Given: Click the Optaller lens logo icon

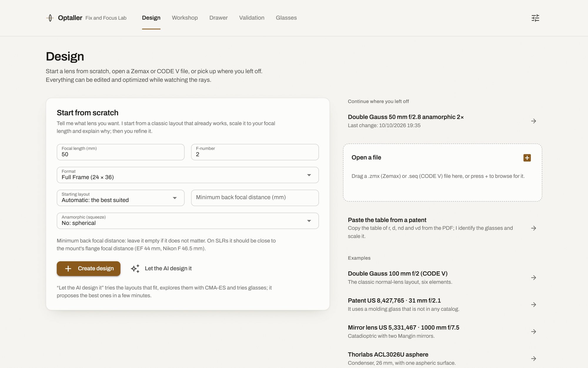Looking at the screenshot, I should pos(50,18).
